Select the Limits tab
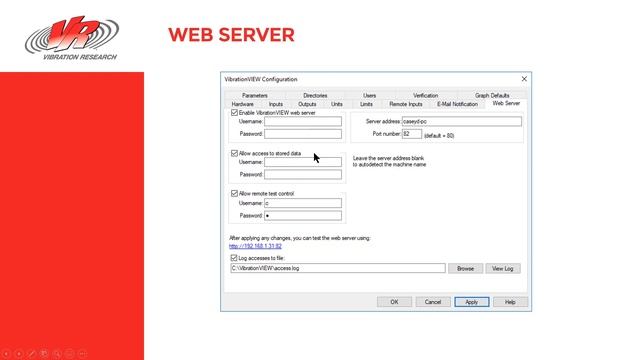The height and width of the screenshot is (360, 640). pyautogui.click(x=366, y=104)
